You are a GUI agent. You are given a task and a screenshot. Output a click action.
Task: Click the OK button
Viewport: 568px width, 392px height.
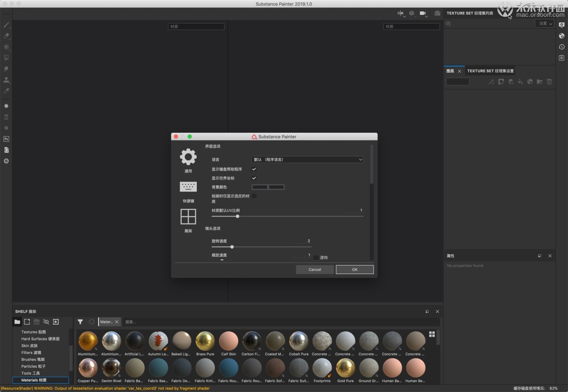355,269
